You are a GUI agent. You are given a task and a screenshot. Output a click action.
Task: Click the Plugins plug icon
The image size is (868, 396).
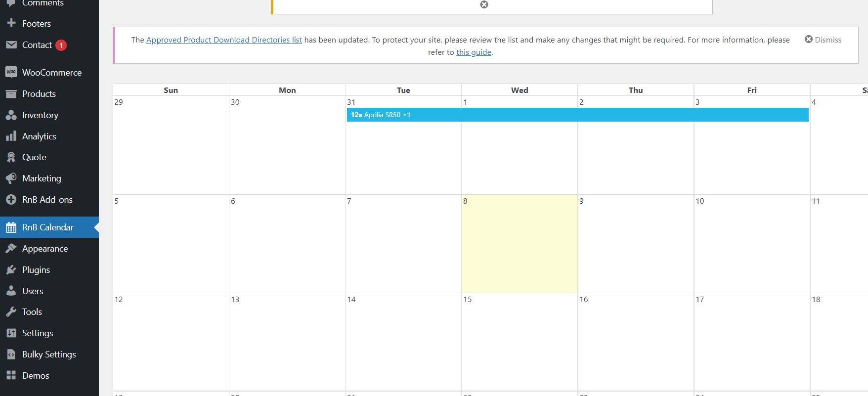pos(11,270)
